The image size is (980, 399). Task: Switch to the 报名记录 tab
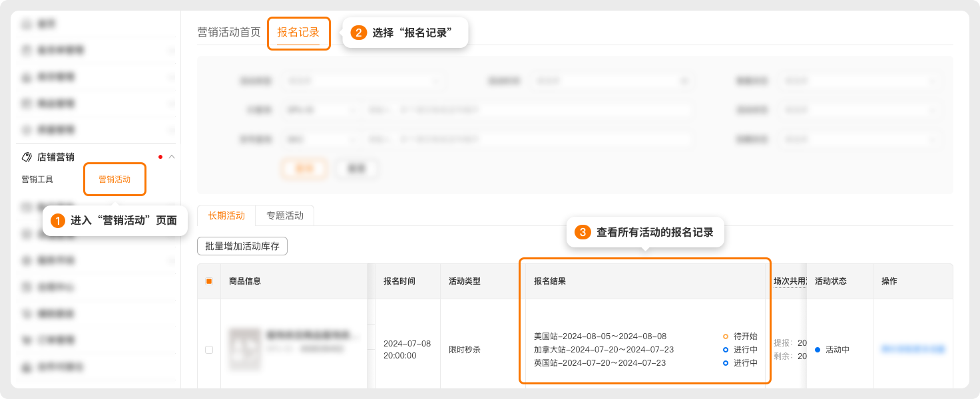[x=298, y=33]
